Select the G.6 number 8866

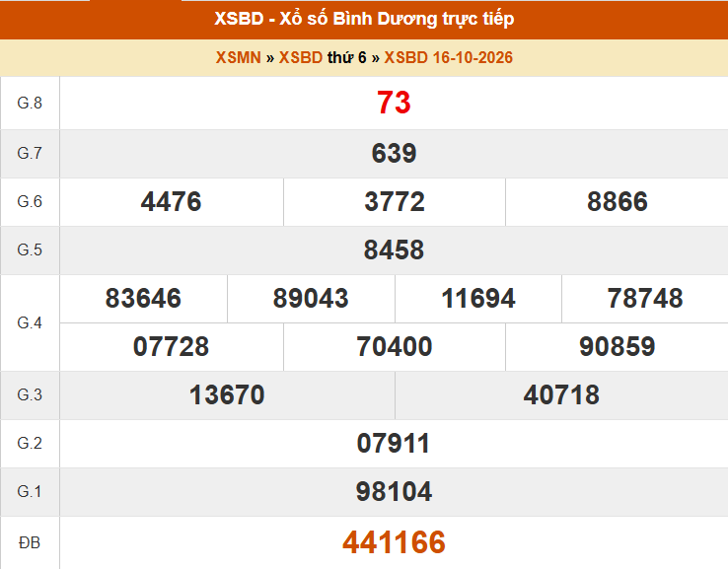pos(618,201)
